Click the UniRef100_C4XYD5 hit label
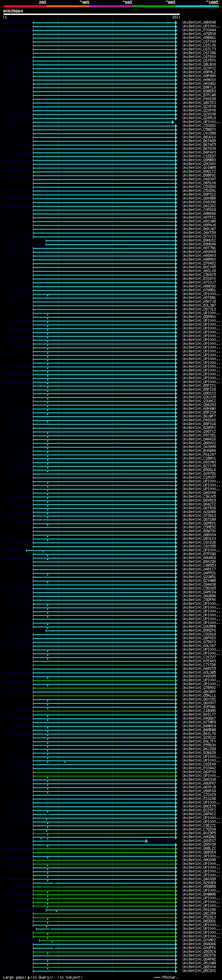Screen dimensions: 222x980 (199, 546)
